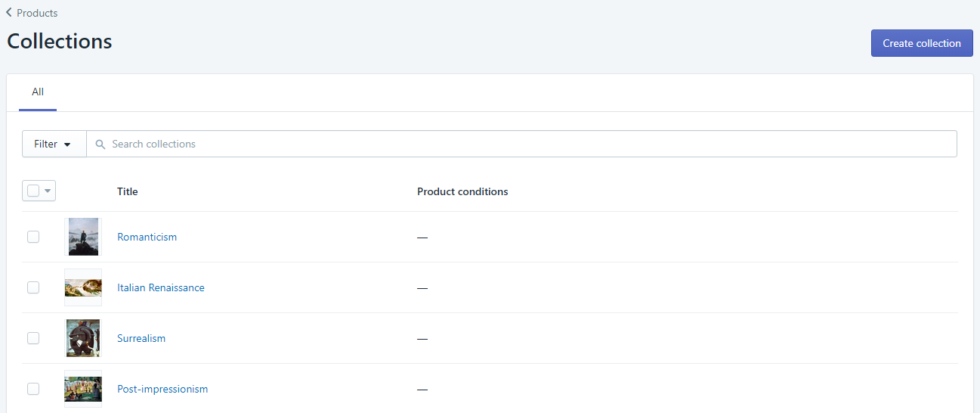This screenshot has height=413, width=980.
Task: Click the Create collection button
Action: [922, 43]
